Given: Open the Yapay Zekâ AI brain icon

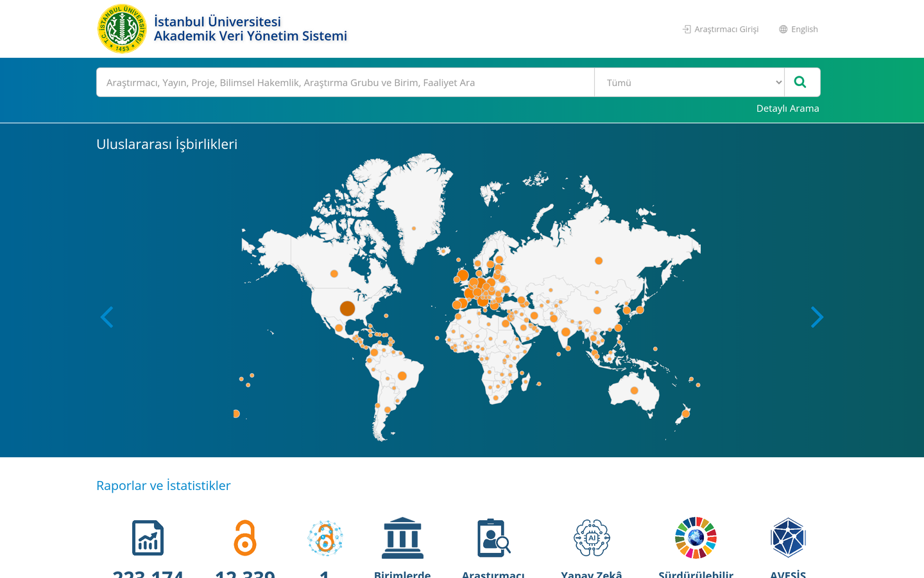Looking at the screenshot, I should click(592, 538).
